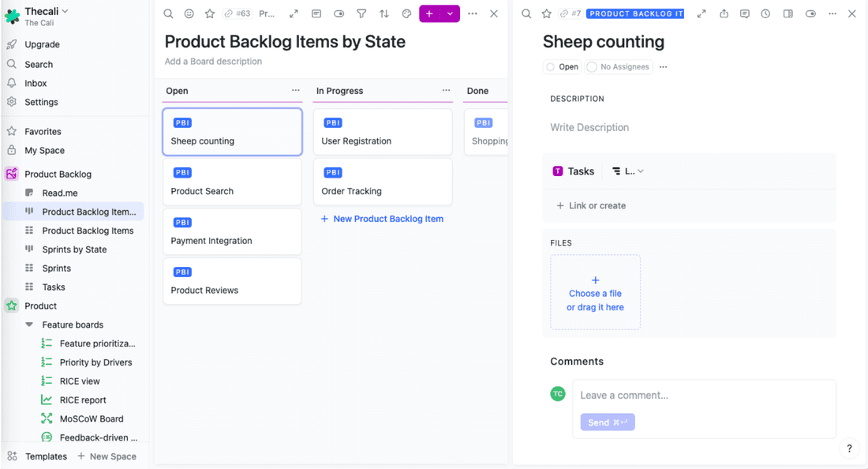Open comments for the Sheep counting task
This screenshot has height=469, width=868.
point(744,13)
